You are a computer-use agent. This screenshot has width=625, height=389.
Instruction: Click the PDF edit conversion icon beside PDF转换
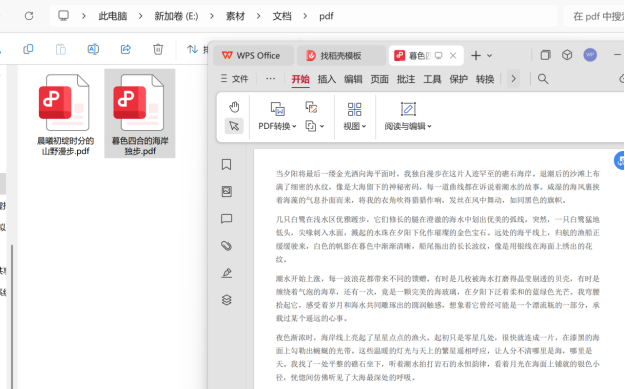click(x=311, y=107)
